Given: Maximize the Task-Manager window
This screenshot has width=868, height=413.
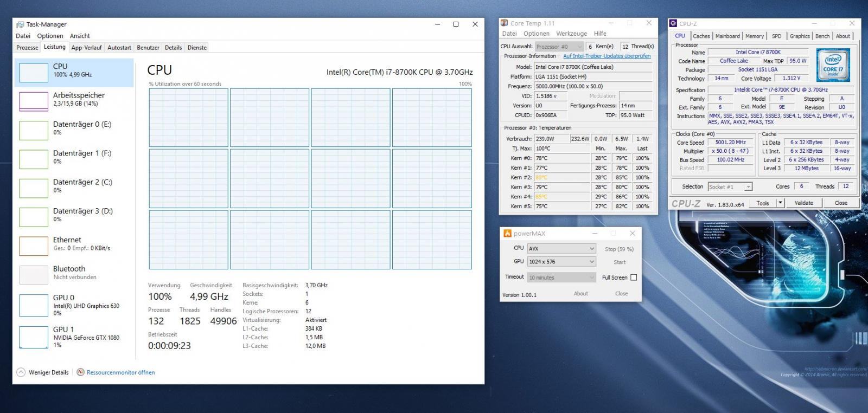Looking at the screenshot, I should pyautogui.click(x=456, y=24).
